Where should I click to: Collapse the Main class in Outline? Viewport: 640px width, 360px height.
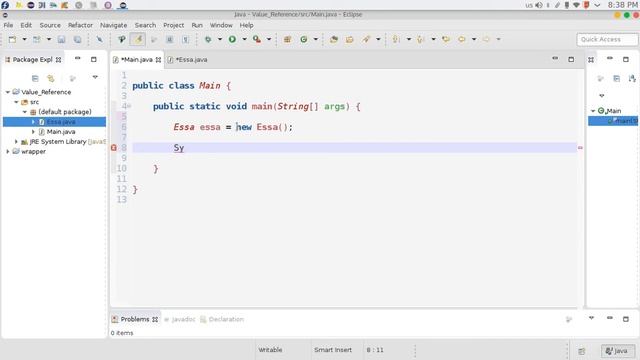tap(593, 111)
